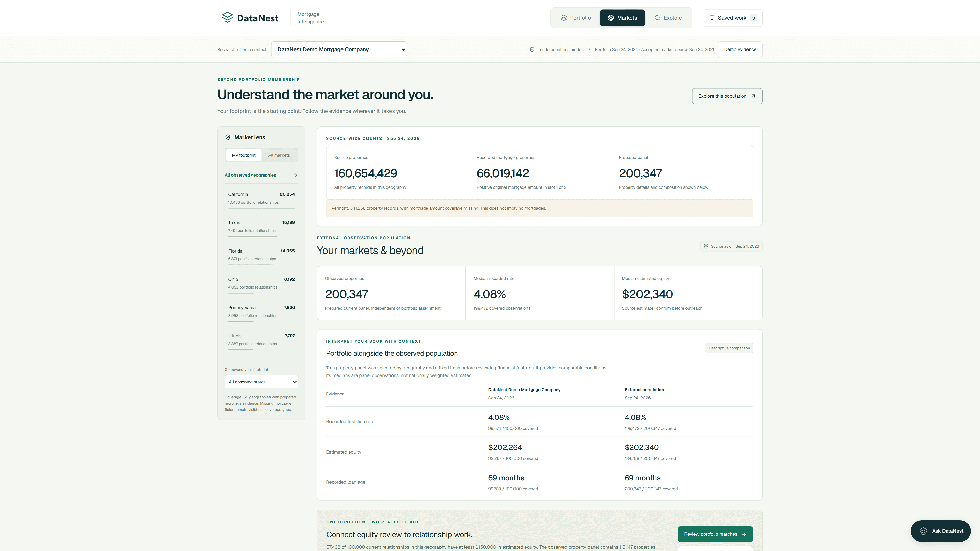
Task: Click the Texas portfolio share bar
Action: [252, 236]
